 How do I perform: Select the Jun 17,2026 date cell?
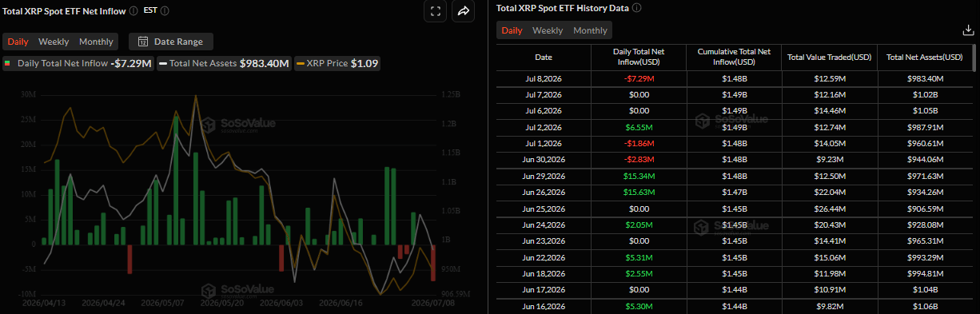pyautogui.click(x=544, y=290)
